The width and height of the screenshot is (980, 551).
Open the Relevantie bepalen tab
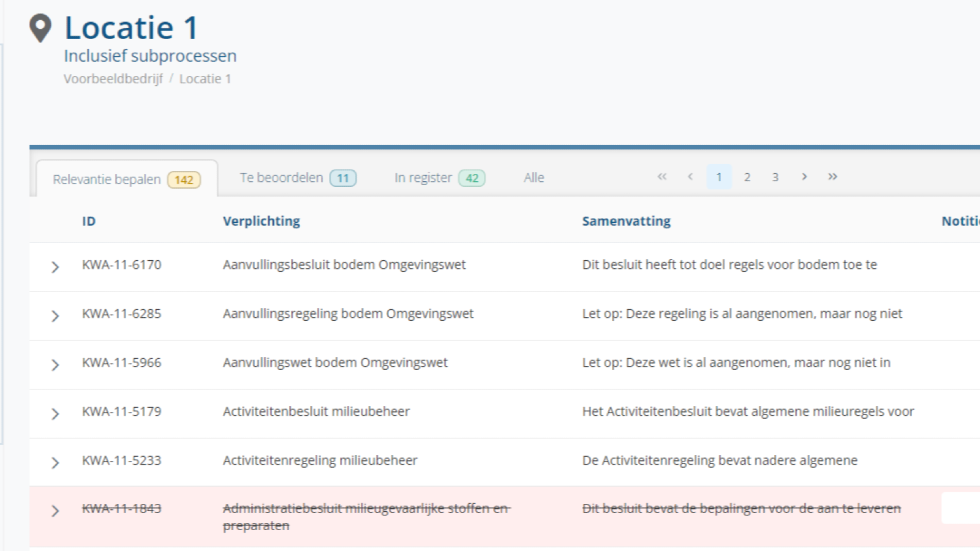coord(126,179)
